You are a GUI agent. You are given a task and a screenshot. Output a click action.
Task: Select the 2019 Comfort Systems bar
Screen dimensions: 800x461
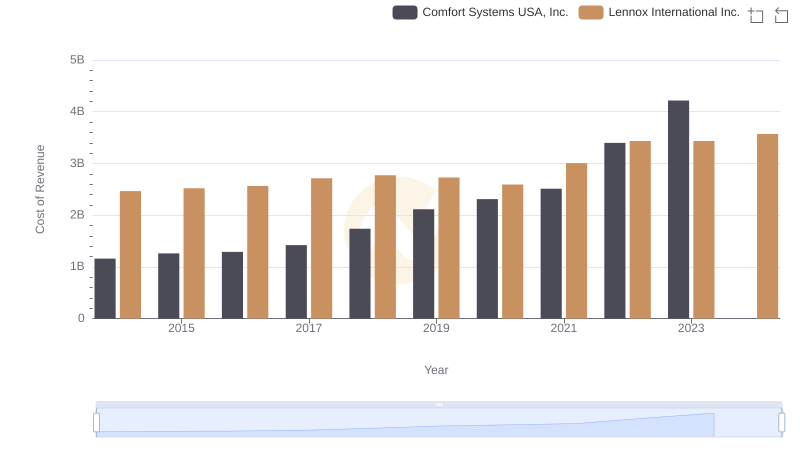click(423, 264)
